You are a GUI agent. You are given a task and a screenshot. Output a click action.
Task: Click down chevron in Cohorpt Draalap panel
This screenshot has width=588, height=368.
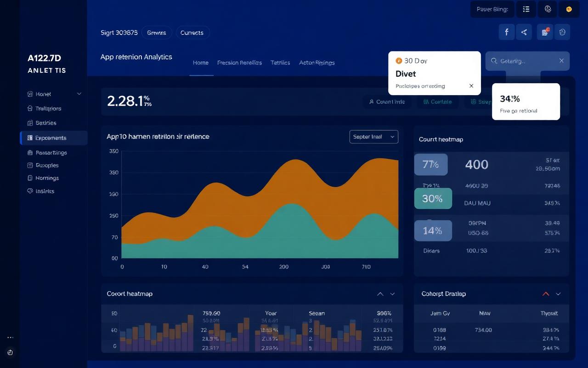[558, 294]
